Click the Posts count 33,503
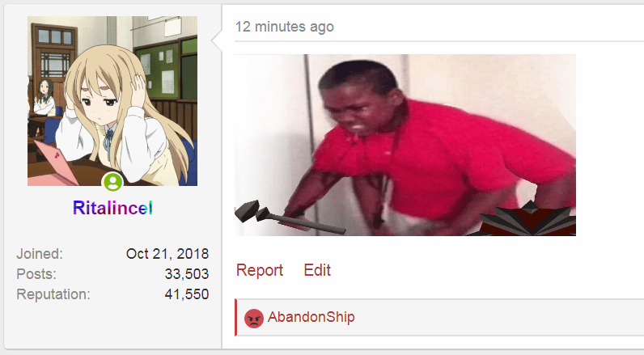Screen dimensions: 644x355 pos(186,274)
